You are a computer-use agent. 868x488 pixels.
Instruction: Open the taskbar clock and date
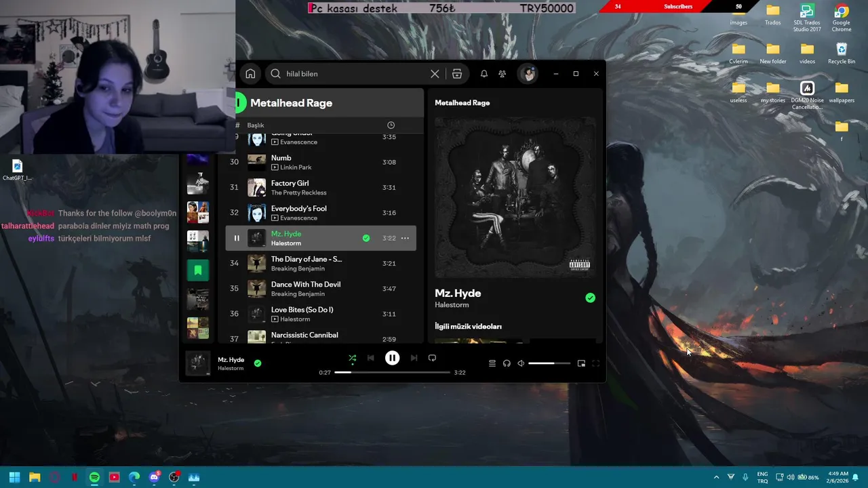[838, 477]
